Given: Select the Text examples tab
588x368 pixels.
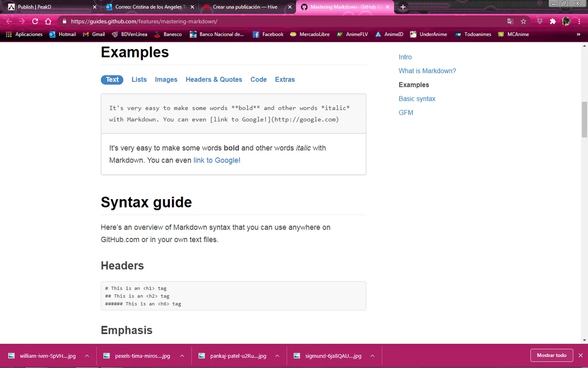Looking at the screenshot, I should pyautogui.click(x=112, y=80).
